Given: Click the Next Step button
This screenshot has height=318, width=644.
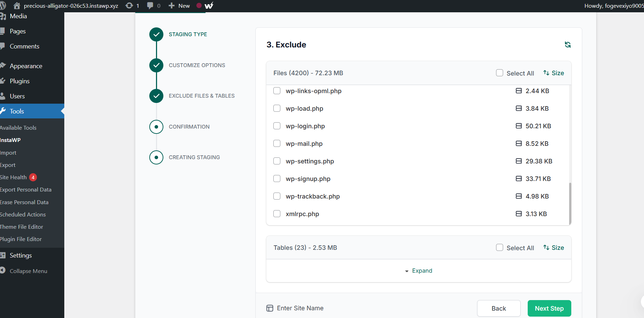Looking at the screenshot, I should pos(549,308).
